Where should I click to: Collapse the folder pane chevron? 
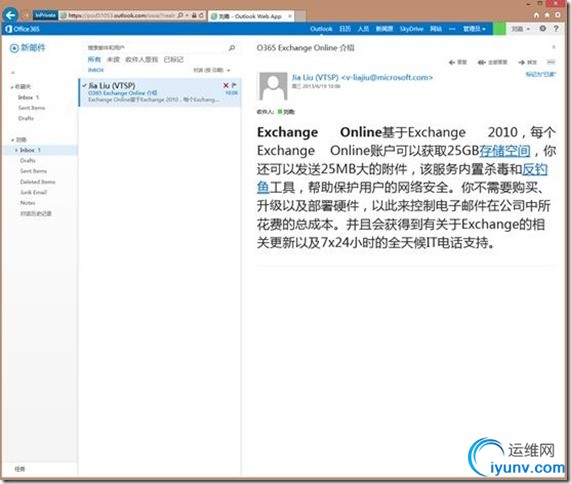13,72
